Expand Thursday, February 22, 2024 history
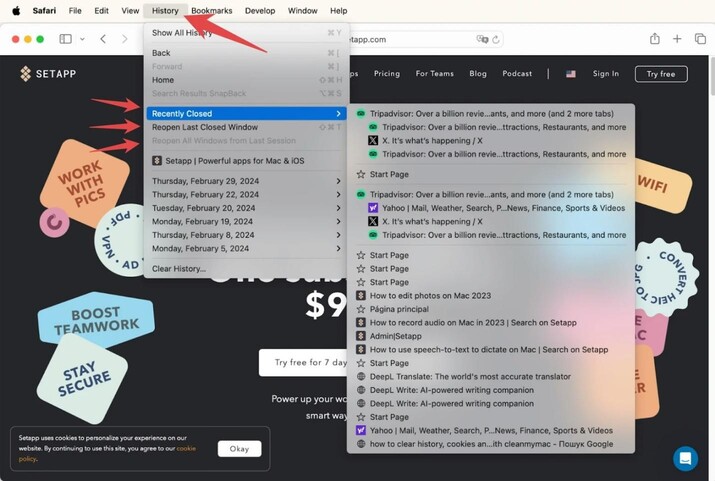 pyautogui.click(x=246, y=194)
